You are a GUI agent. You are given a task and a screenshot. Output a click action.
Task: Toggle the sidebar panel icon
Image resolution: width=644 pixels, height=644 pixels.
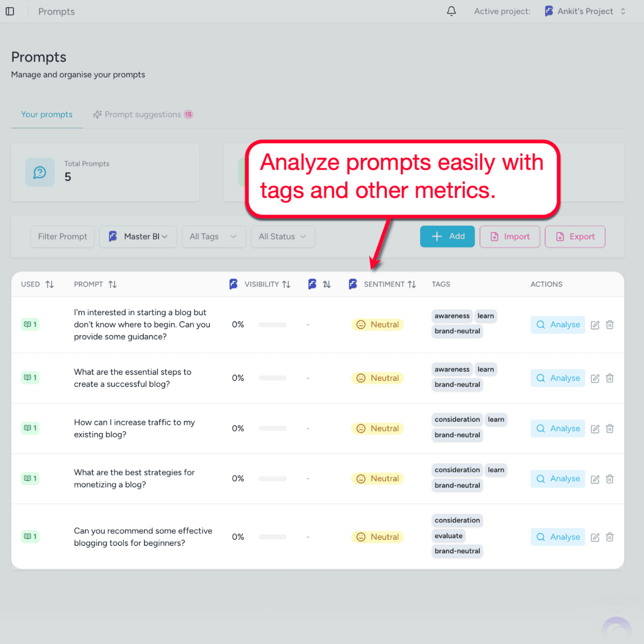click(x=10, y=11)
